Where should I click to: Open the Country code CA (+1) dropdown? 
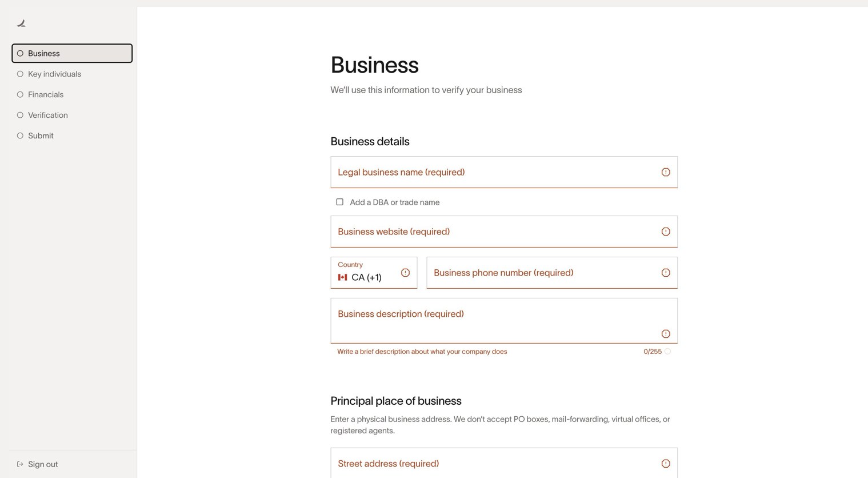[374, 273]
